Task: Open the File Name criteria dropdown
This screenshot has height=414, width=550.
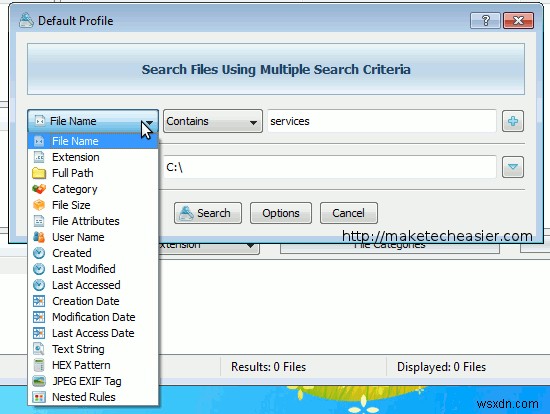Action: coord(93,121)
